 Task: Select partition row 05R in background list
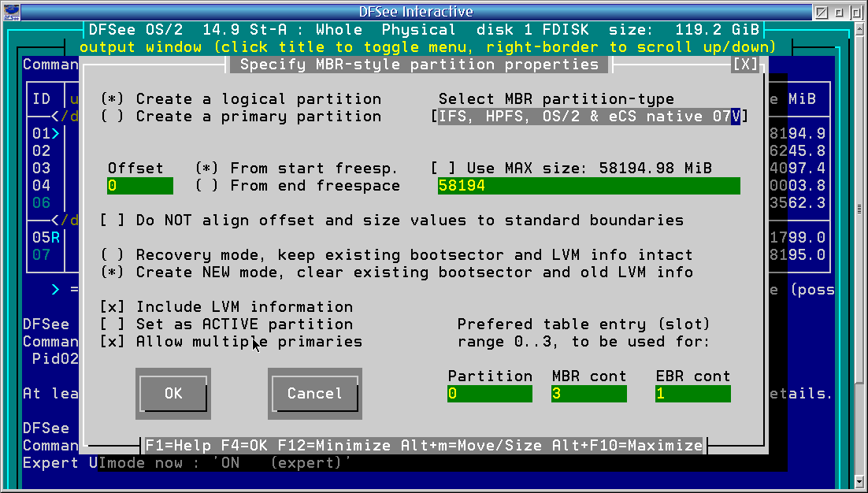click(x=46, y=237)
